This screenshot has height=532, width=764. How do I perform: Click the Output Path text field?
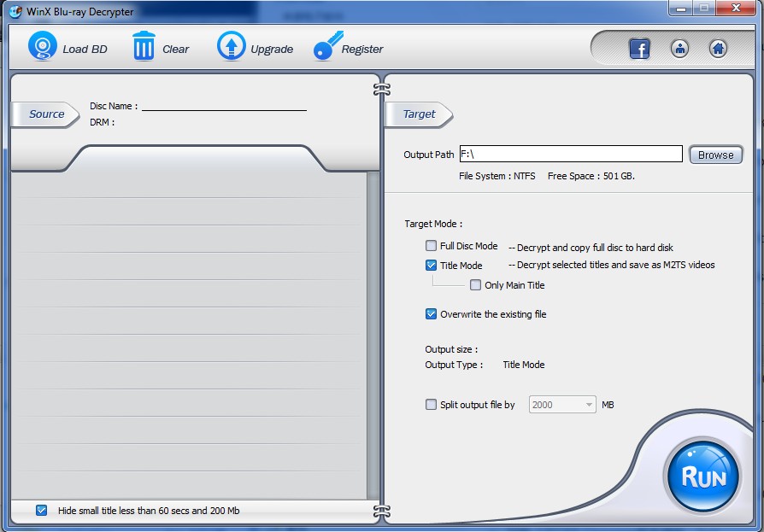pos(570,155)
